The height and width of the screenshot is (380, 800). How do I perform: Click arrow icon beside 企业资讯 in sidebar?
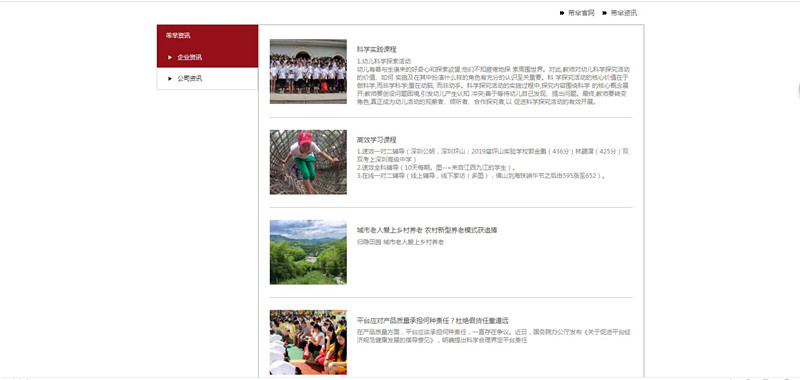[170, 57]
